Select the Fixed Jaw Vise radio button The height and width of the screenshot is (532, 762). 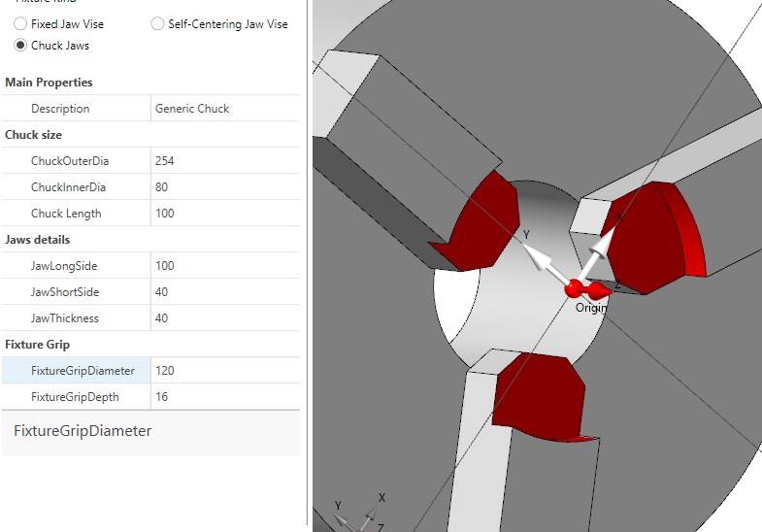pos(20,24)
